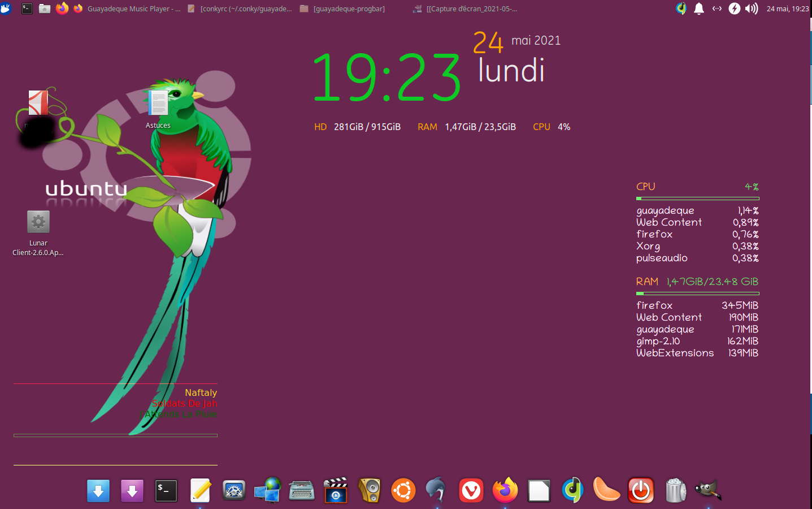Open the Xfce applications menu mouse icon
The width and height of the screenshot is (812, 509).
[6, 8]
